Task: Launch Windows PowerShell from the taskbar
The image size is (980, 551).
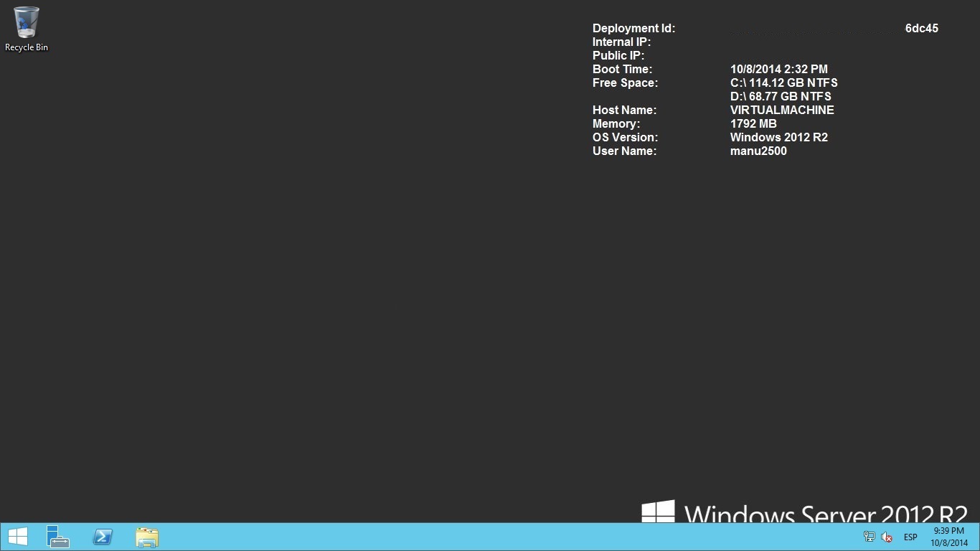Action: pos(103,537)
